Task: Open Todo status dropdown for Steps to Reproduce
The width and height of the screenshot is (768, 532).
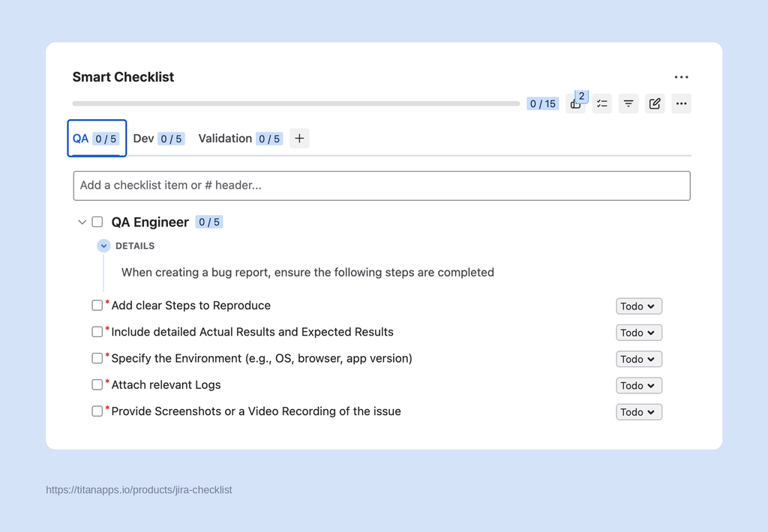Action: [x=639, y=306]
